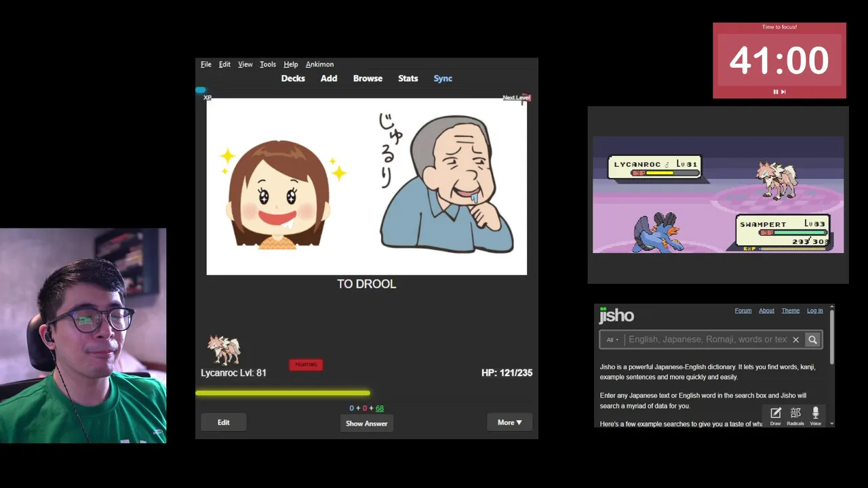Click the drooling card image

coord(366,186)
